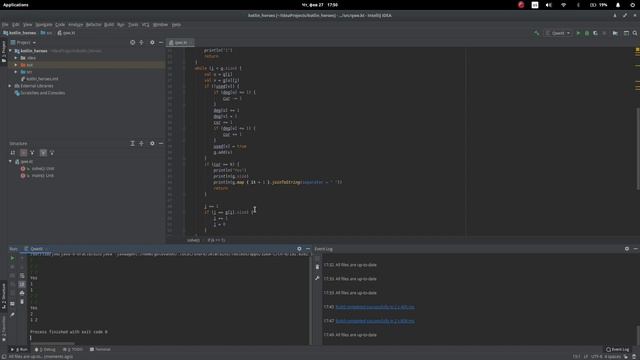The image size is (640, 360).
Task: Pin the Run tab with pin icon
Action: click(12, 315)
